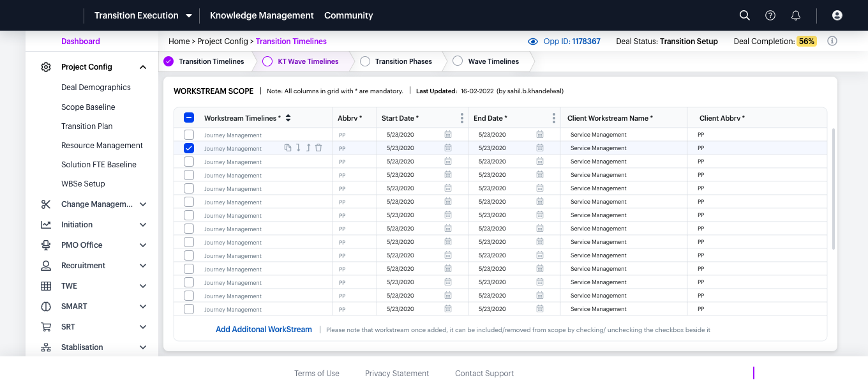
Task: Delete the checked row using trash icon
Action: tap(318, 148)
